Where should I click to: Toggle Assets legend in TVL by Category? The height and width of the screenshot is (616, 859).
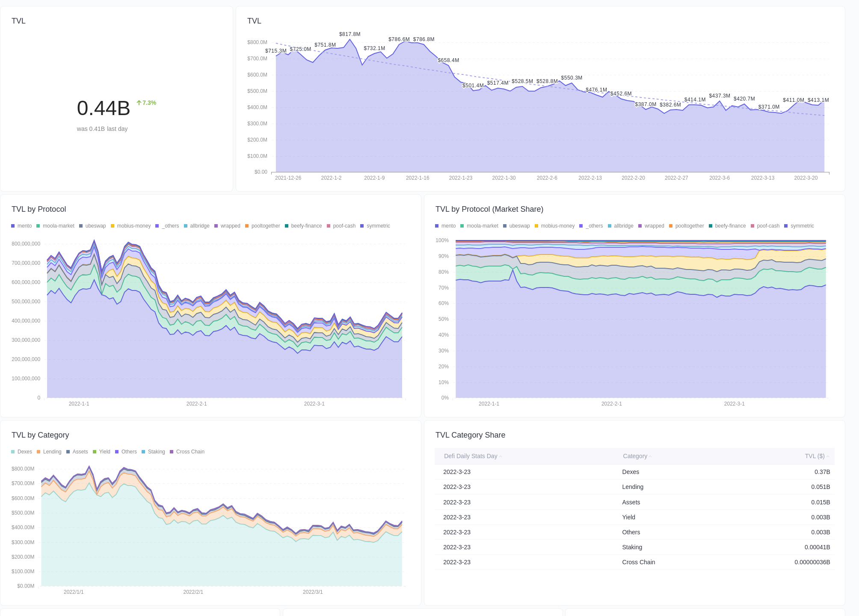[77, 452]
